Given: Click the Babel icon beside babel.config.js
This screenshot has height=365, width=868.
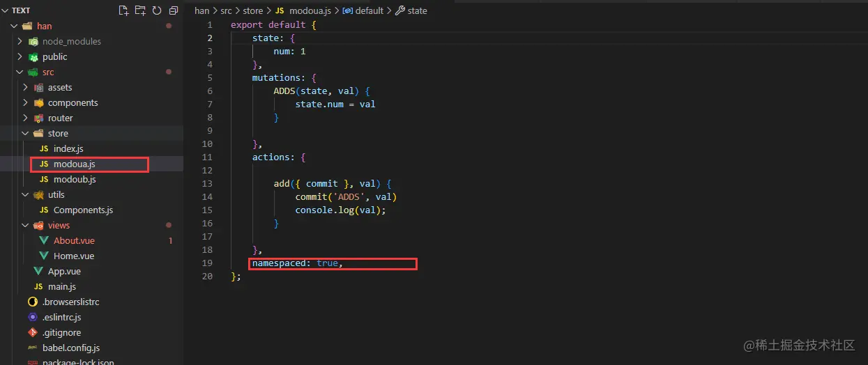Looking at the screenshot, I should [32, 348].
